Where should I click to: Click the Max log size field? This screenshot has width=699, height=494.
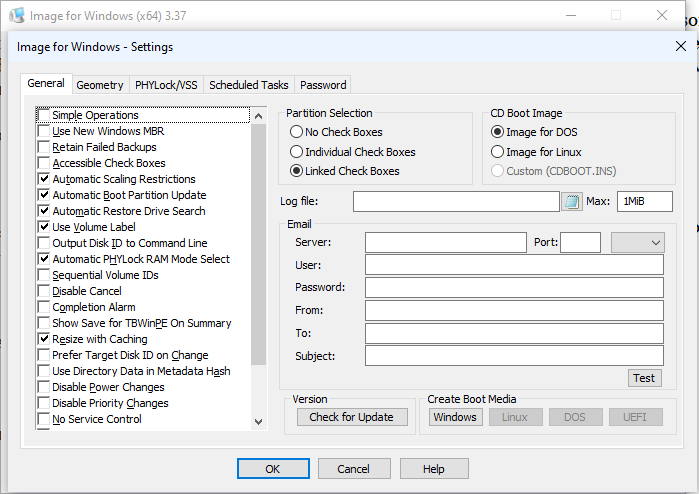[645, 202]
